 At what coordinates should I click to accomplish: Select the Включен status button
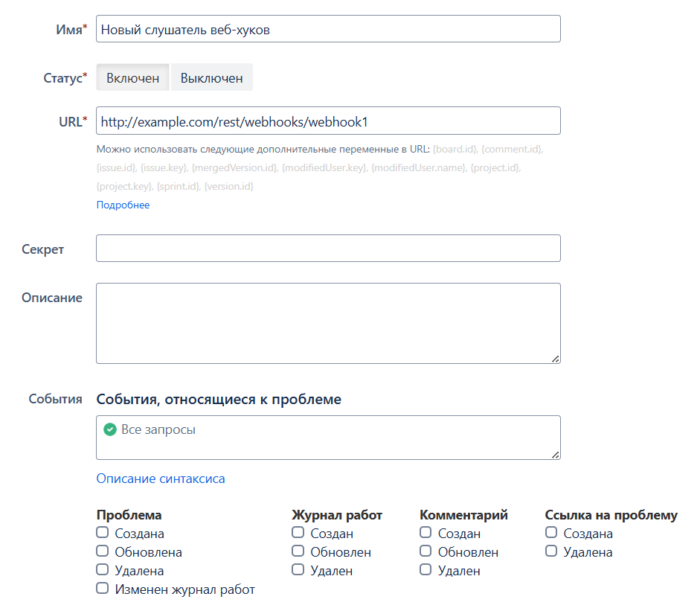[x=132, y=77]
